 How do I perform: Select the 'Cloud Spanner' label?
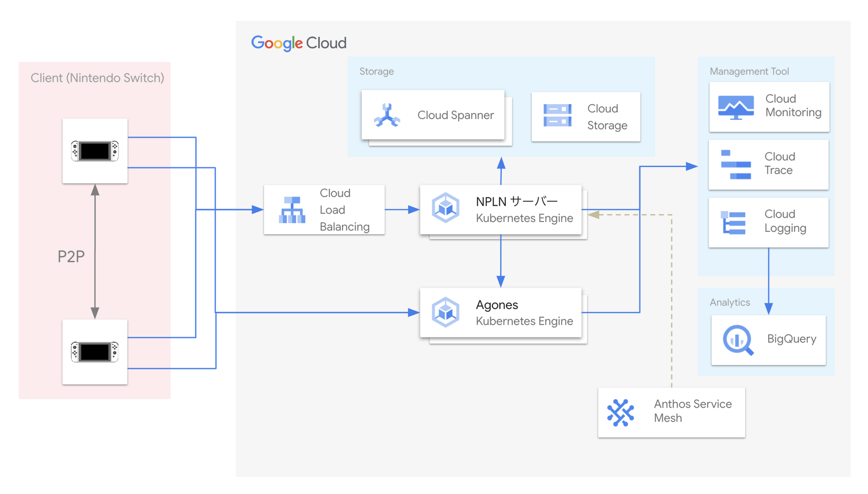[x=456, y=115]
